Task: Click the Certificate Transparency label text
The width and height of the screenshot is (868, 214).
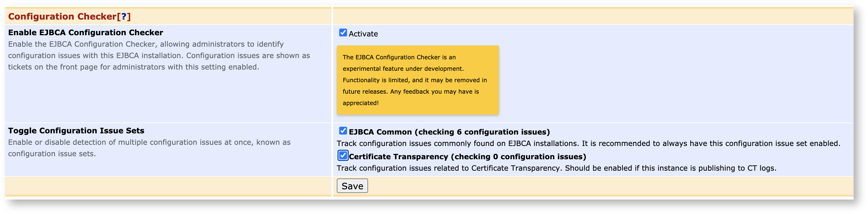Action: pos(398,157)
